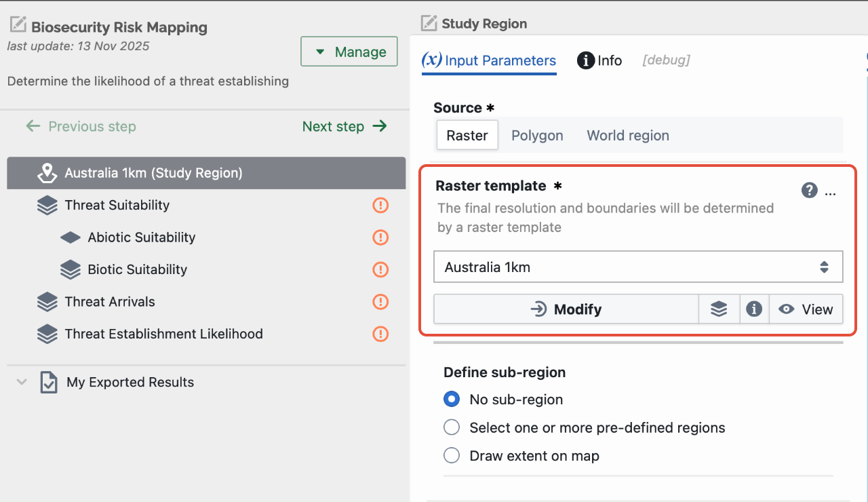Image resolution: width=868 pixels, height=502 pixels.
Task: Click the layers icon next to Modify
Action: (x=719, y=309)
